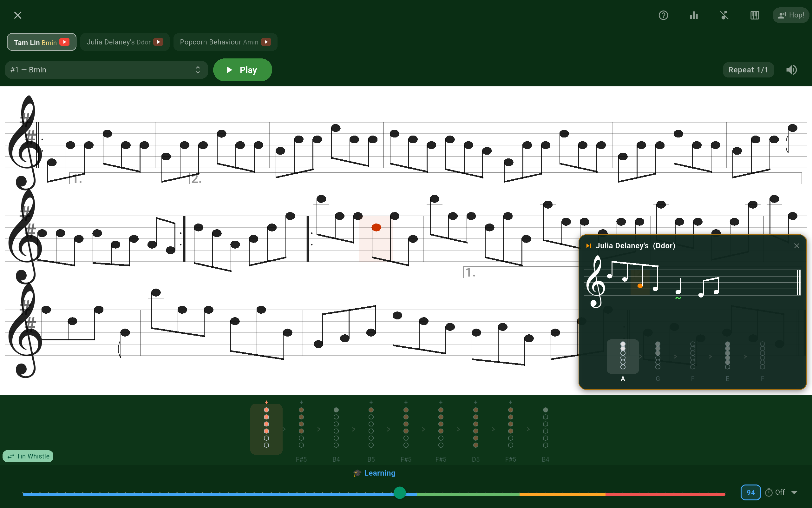Toggle the crossed-out metronome icon
This screenshot has width=812, height=508.
pos(724,15)
